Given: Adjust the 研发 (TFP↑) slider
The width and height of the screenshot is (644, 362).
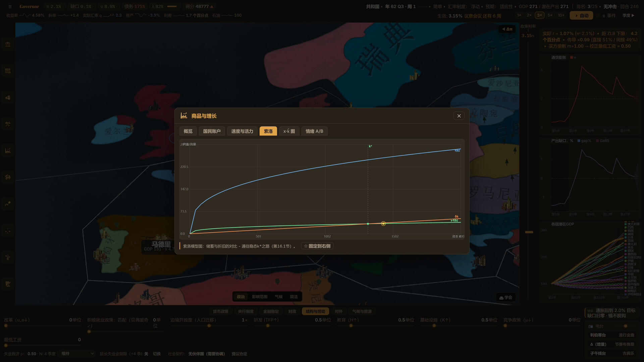Looking at the screenshot, I should tap(292, 325).
